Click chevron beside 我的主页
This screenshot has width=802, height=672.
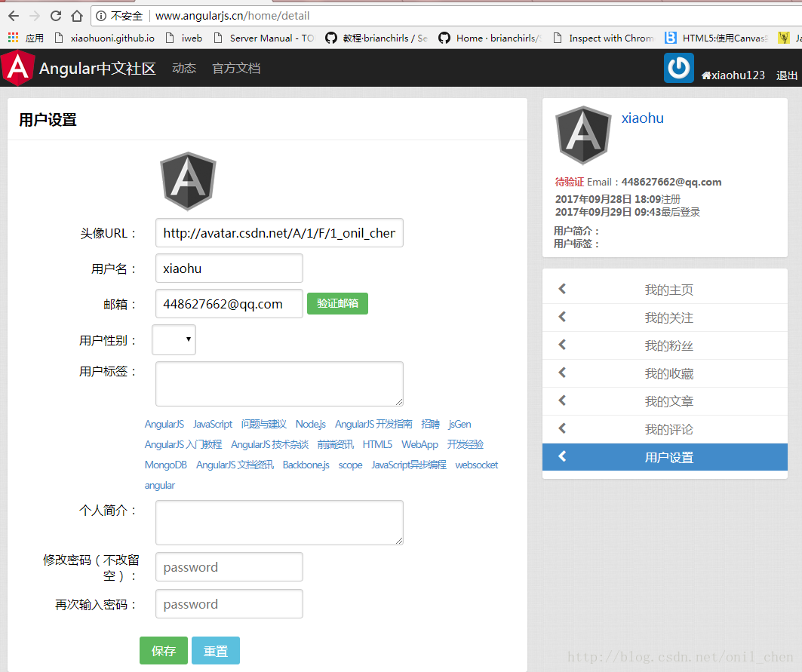point(562,289)
